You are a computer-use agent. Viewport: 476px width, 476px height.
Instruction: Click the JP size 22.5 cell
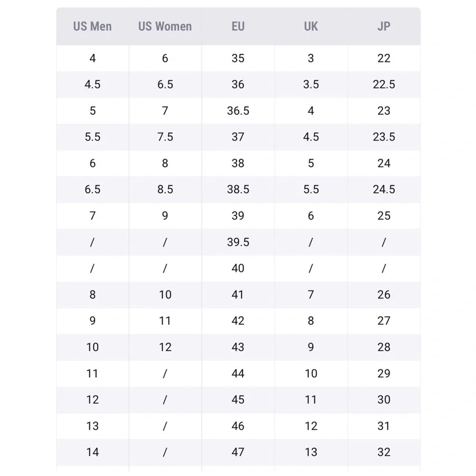(x=384, y=84)
